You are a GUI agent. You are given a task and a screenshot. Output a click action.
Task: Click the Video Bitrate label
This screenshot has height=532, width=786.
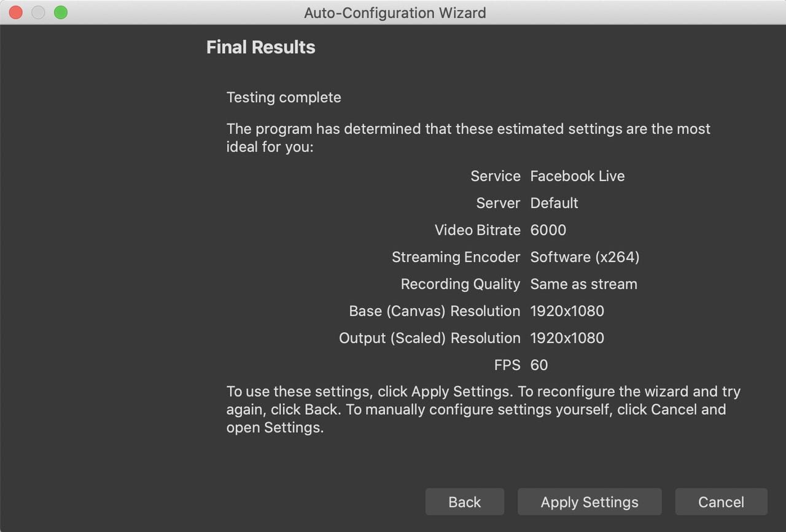pyautogui.click(x=477, y=230)
